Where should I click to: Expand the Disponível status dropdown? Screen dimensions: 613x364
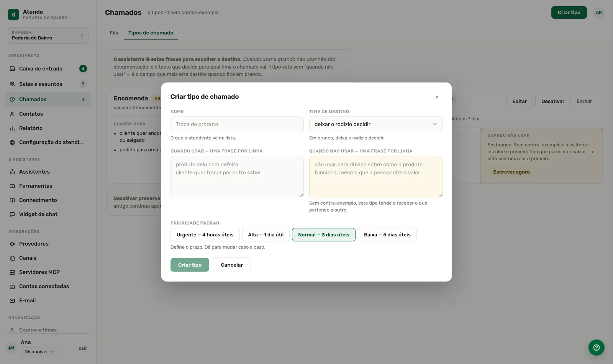coord(39,351)
